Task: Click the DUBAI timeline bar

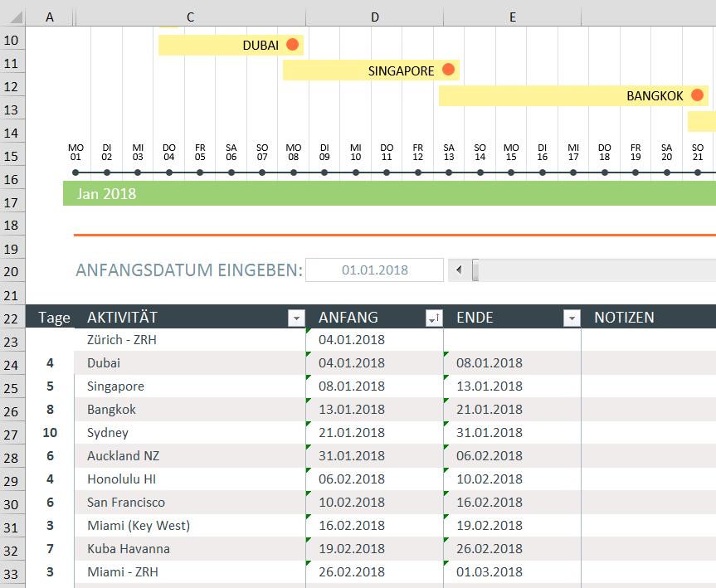Action: (x=231, y=45)
